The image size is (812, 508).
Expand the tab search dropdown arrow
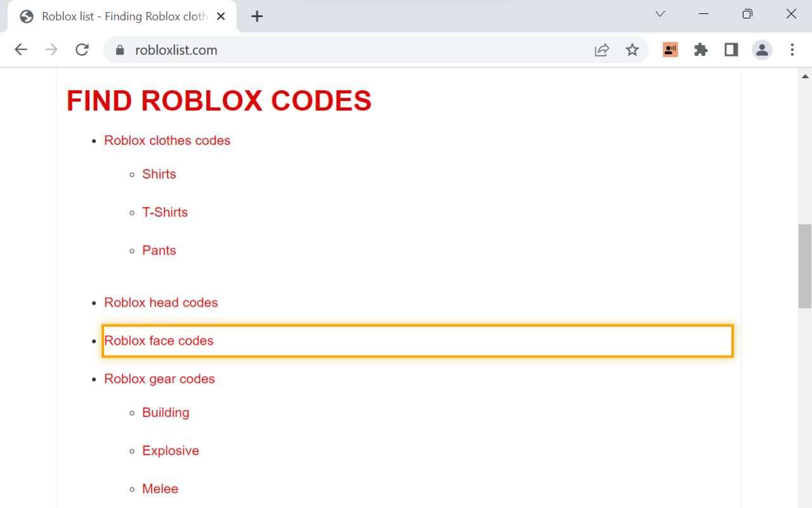(660, 14)
